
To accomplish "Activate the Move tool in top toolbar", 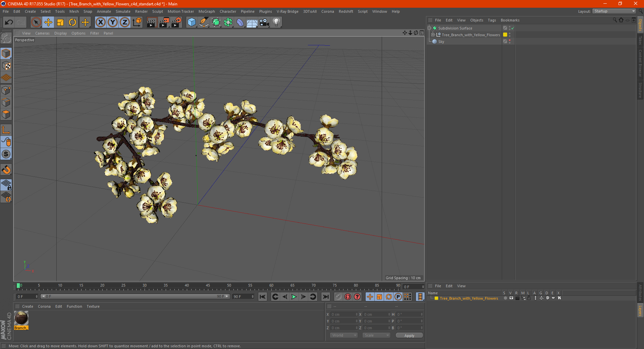I will coord(48,22).
